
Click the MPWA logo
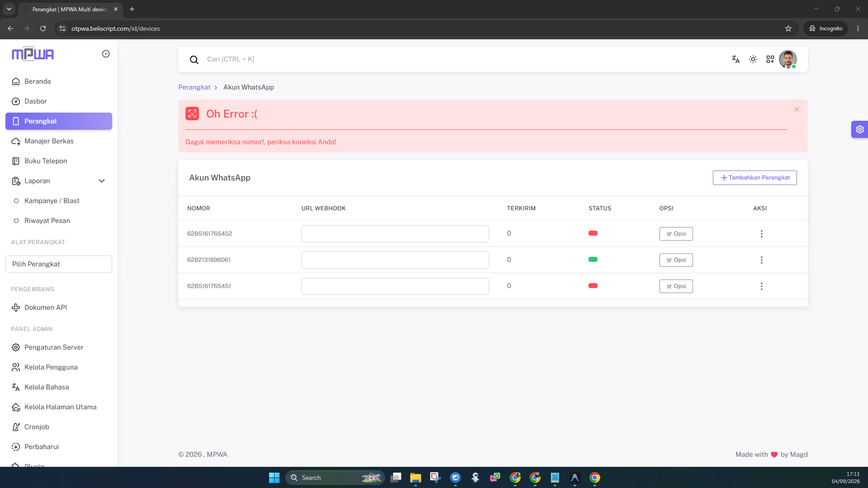[x=33, y=54]
